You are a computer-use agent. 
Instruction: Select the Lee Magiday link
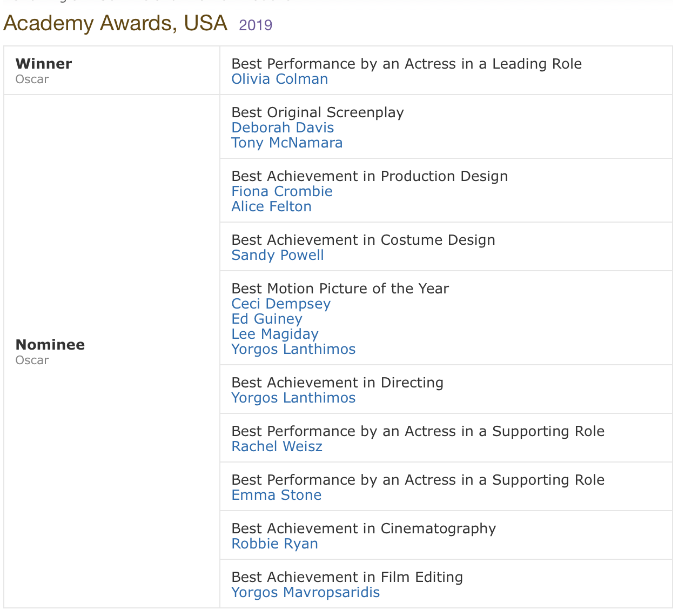(x=274, y=334)
